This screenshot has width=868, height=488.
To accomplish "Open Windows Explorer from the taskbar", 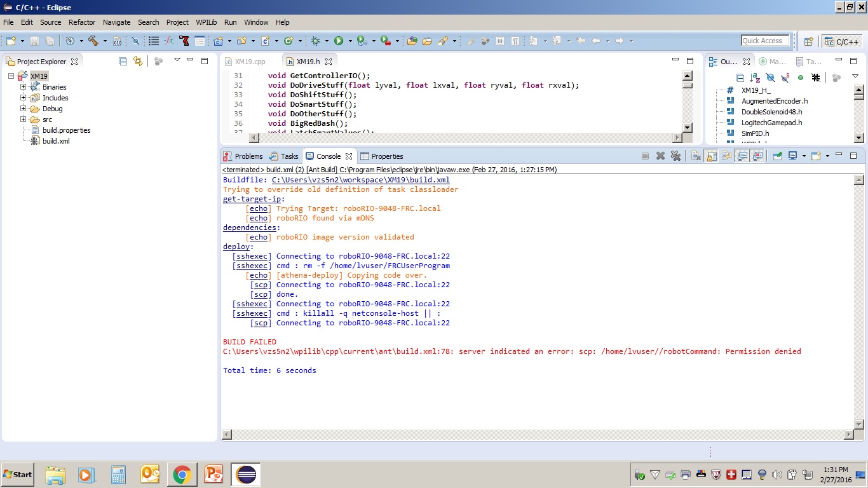I will click(55, 475).
